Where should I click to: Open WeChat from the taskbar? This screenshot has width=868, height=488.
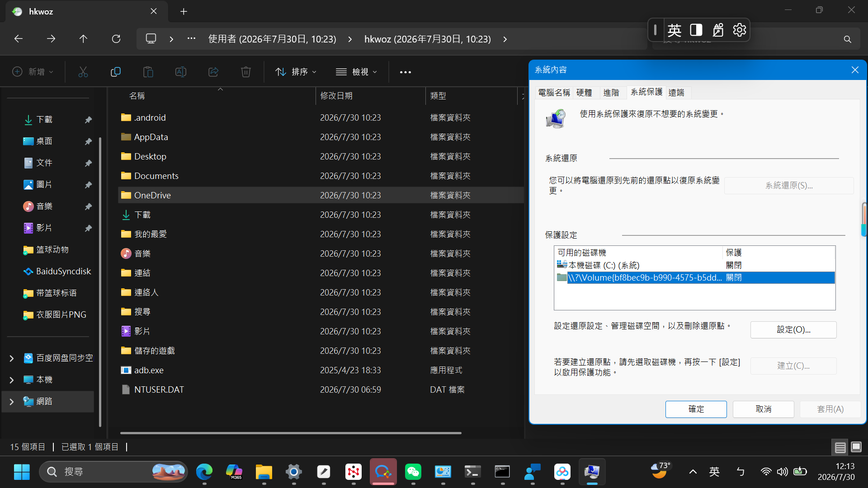click(413, 472)
